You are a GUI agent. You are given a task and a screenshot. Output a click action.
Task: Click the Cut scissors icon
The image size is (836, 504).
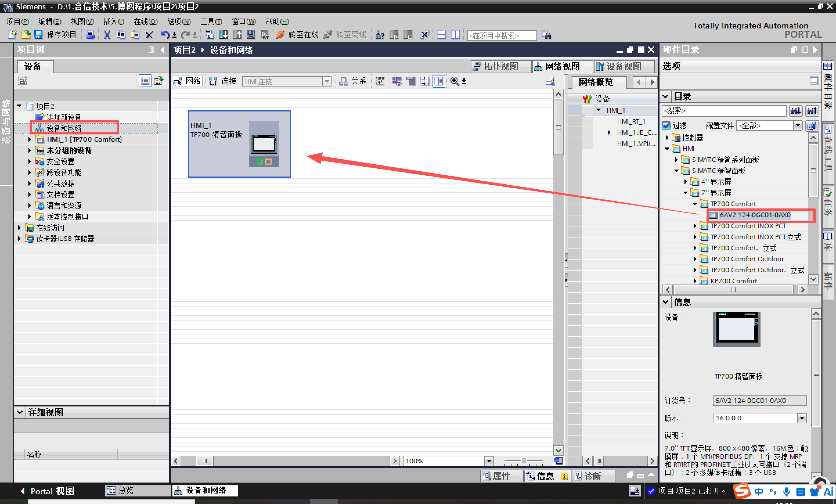click(107, 35)
